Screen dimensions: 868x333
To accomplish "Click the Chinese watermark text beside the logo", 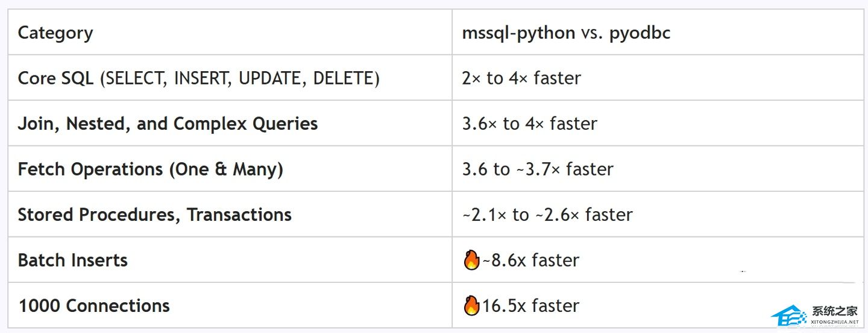I will [x=834, y=311].
